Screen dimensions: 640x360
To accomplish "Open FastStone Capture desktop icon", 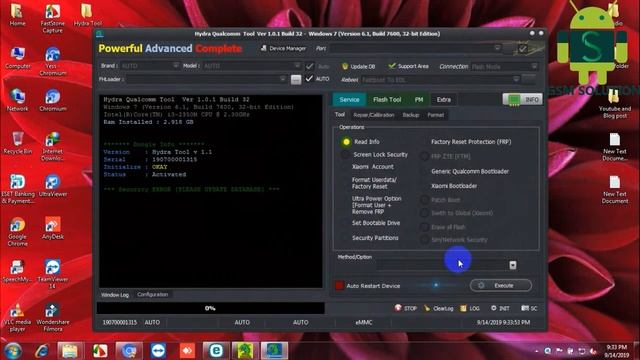I will (52, 18).
